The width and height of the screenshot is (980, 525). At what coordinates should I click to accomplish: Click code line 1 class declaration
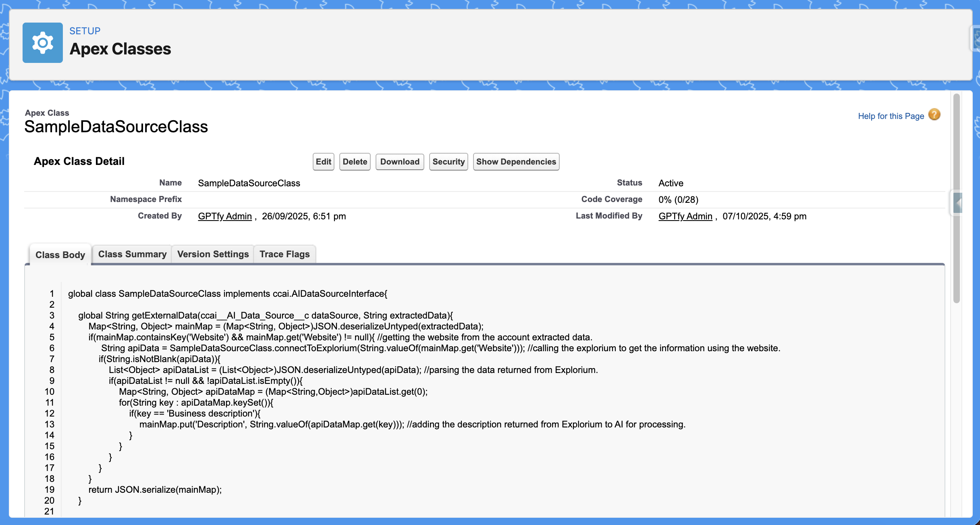pos(227,294)
